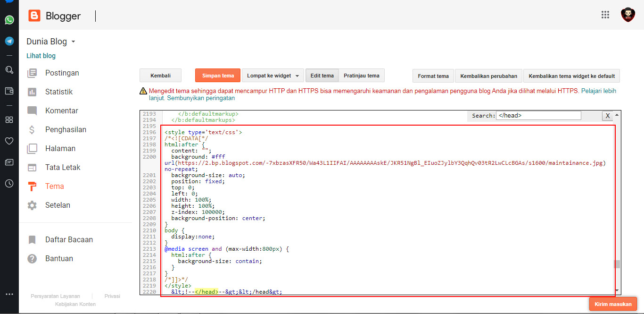644x314 pixels.
Task: Click the Setelan gear icon
Action: coord(32,205)
